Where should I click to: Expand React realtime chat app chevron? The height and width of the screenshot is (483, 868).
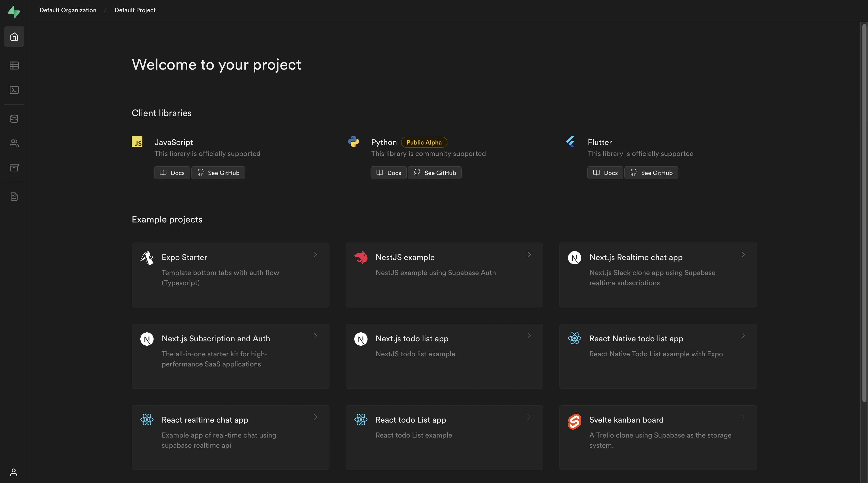point(315,417)
